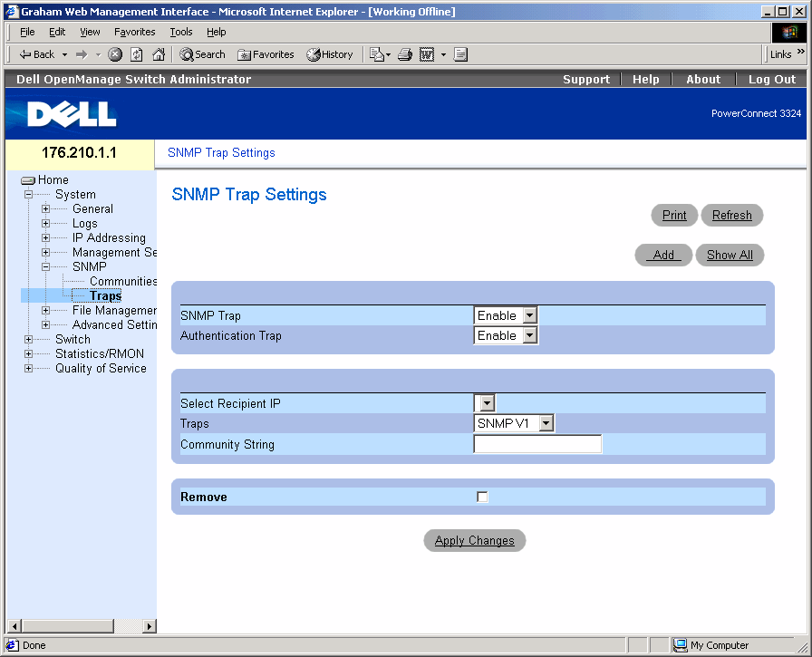Collapse the System tree node
The image size is (812, 657).
(x=28, y=195)
